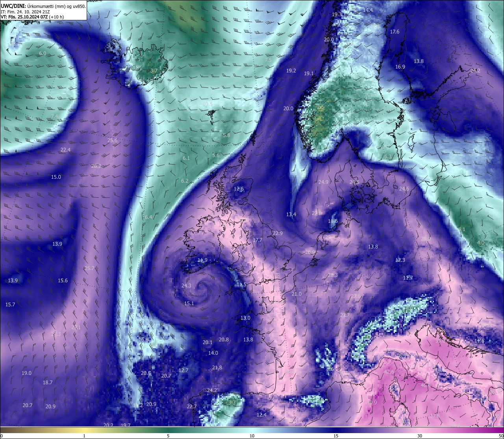Click the 12.6 value over Scotland
Viewport: 504px width, 439px height.
(239, 189)
